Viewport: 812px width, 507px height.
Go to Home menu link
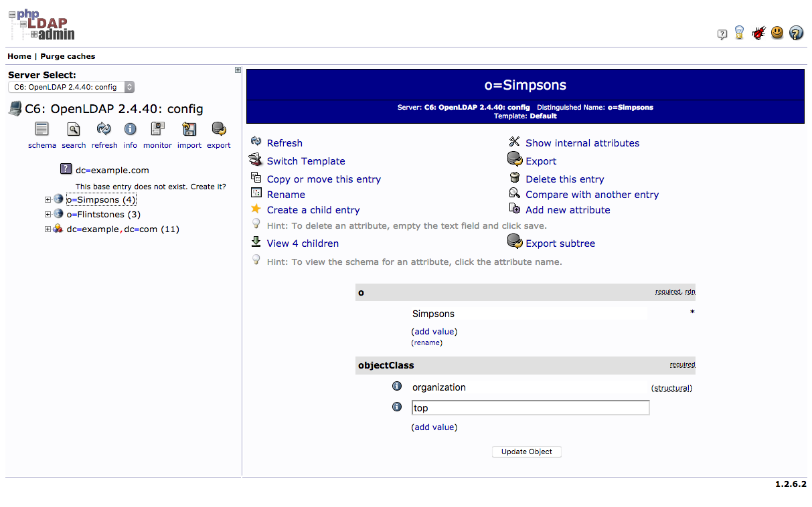coord(19,56)
